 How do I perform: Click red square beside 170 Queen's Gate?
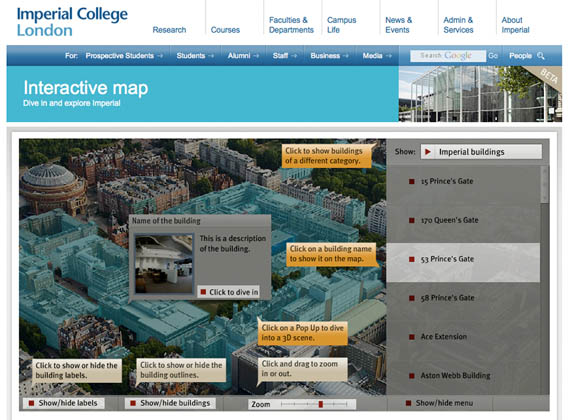click(412, 220)
